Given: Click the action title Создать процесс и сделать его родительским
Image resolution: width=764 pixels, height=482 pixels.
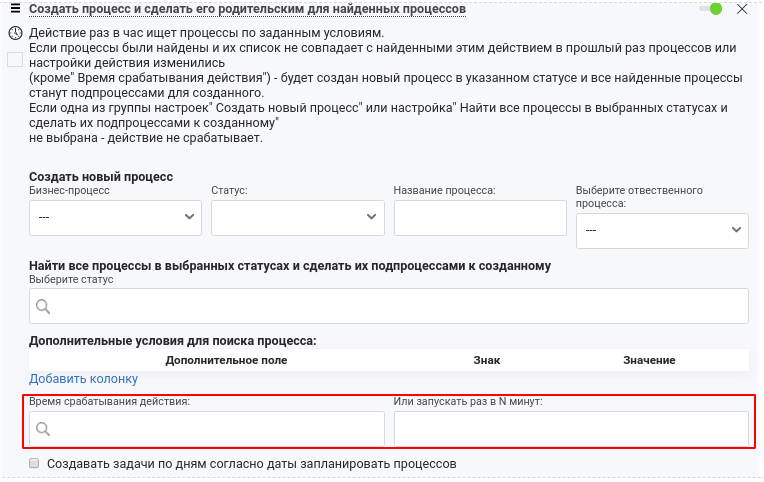Looking at the screenshot, I should coord(248,9).
